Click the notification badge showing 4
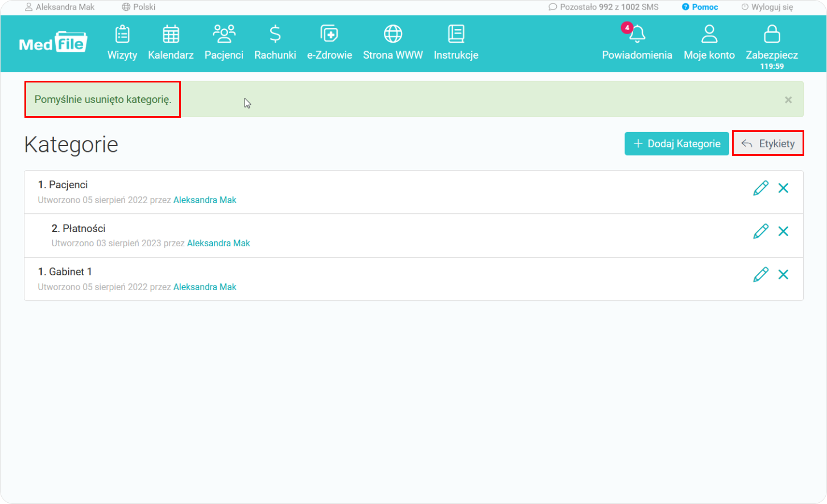 (627, 27)
